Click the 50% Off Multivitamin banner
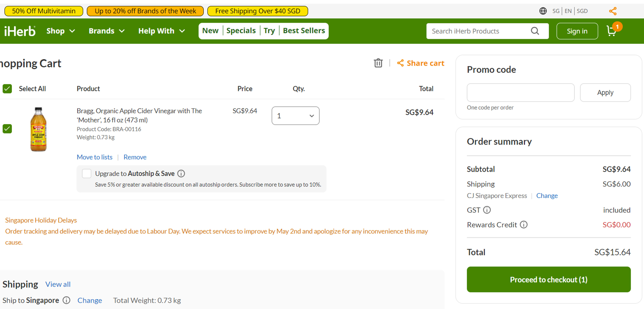Viewport: 644px width, 309px height. (44, 11)
